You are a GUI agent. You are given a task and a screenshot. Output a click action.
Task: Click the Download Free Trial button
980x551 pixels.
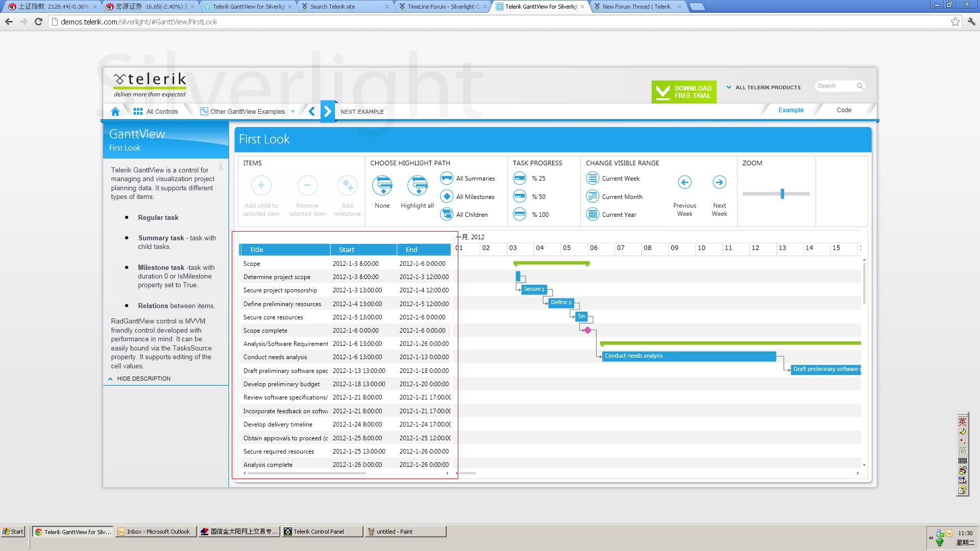click(x=683, y=92)
